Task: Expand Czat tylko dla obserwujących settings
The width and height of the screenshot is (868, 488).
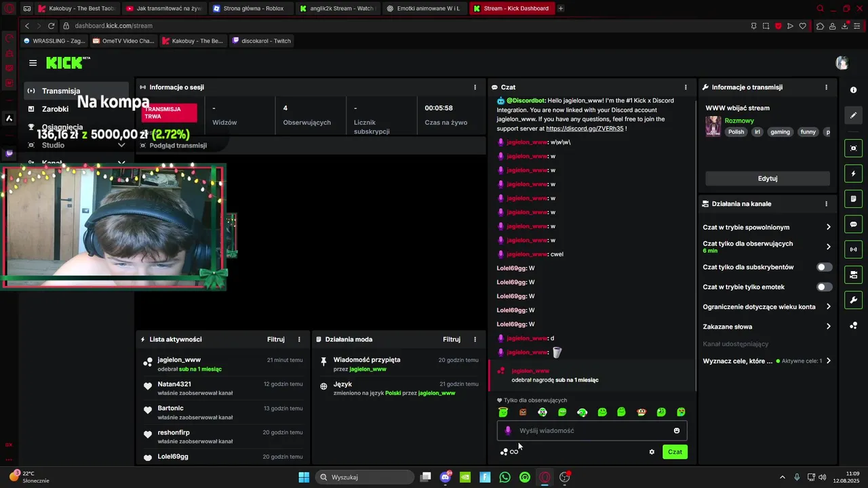Action: pos(766,247)
